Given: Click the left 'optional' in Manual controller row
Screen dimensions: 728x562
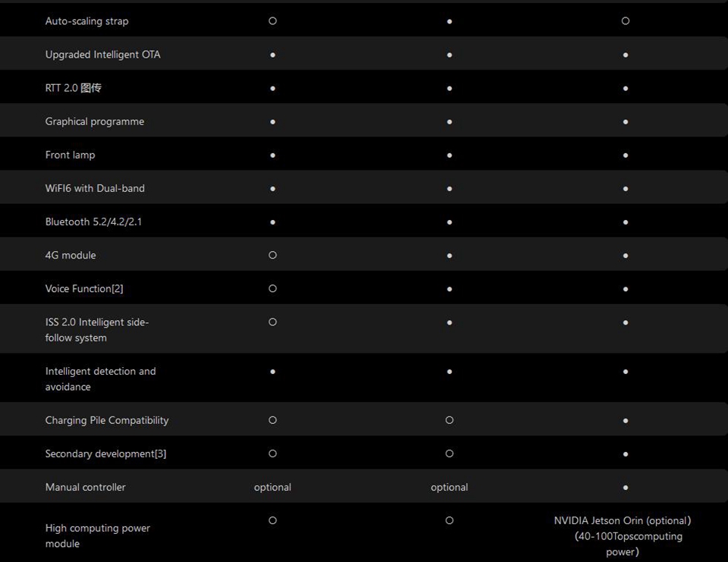Looking at the screenshot, I should [272, 487].
